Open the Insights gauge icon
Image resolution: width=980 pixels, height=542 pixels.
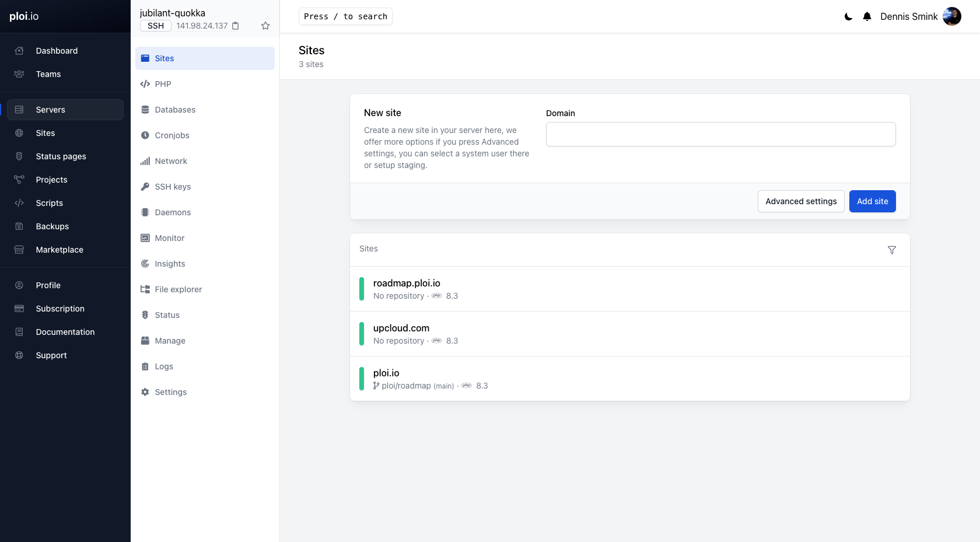click(x=145, y=264)
